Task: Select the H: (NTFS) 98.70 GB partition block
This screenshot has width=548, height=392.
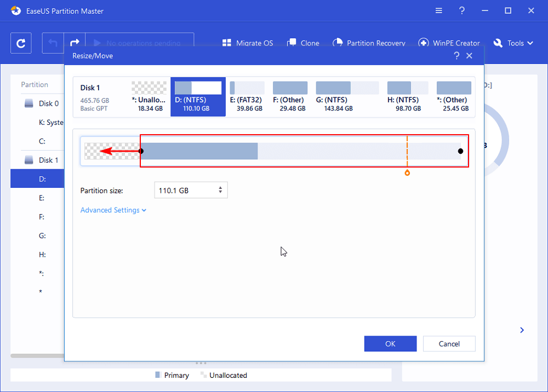Action: [408, 97]
